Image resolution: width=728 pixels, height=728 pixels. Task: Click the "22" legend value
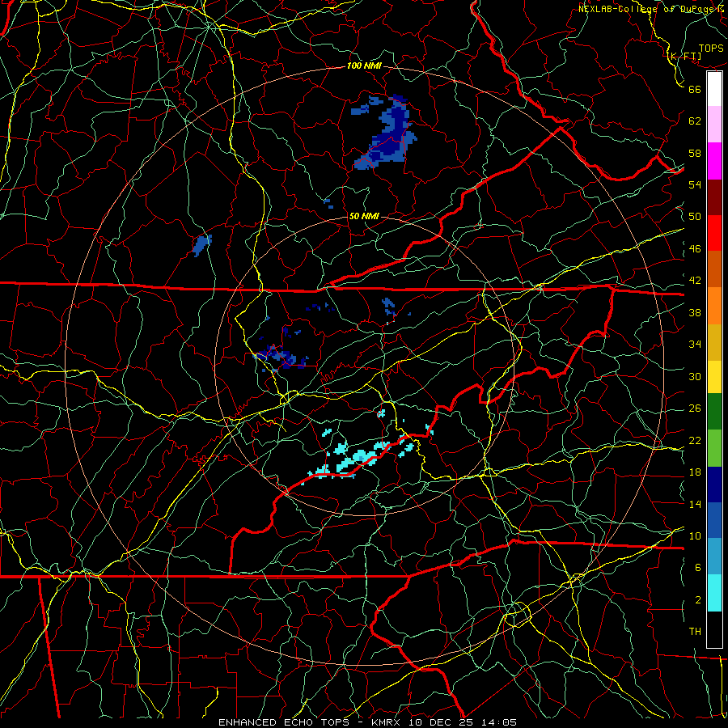tap(695, 441)
